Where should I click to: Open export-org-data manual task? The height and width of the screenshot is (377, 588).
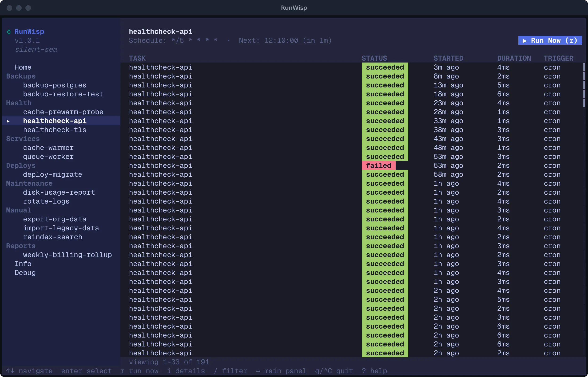pyautogui.click(x=55, y=219)
